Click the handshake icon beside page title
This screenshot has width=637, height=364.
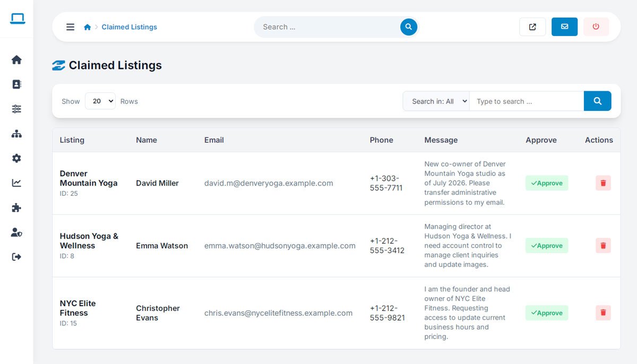pyautogui.click(x=58, y=66)
